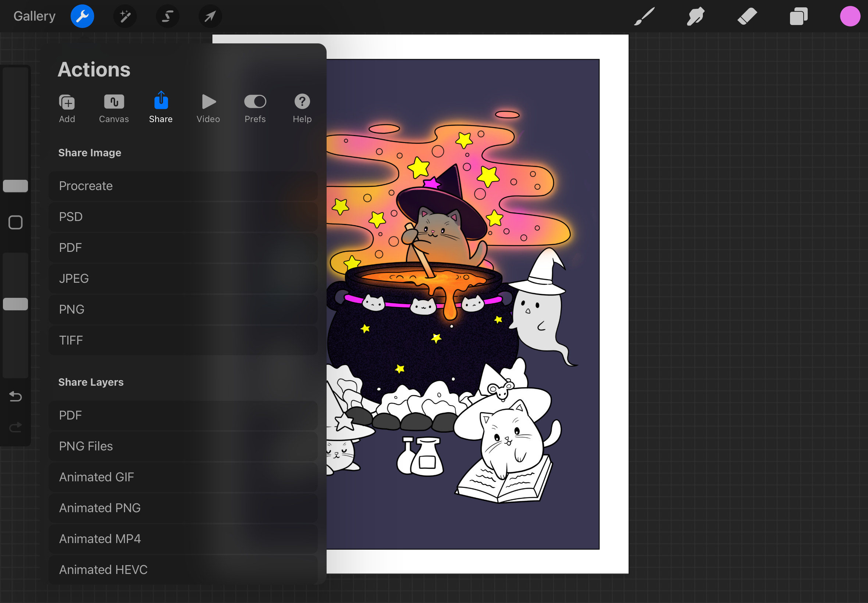Tap the Selection tool icon

pos(167,16)
